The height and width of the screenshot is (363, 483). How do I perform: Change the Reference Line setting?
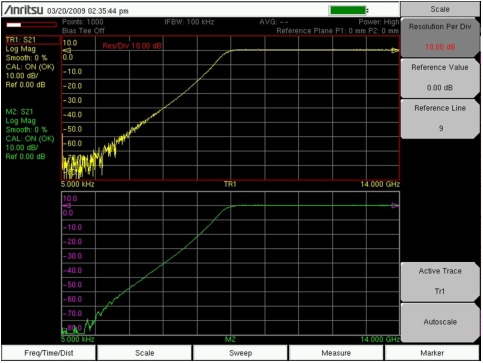440,119
